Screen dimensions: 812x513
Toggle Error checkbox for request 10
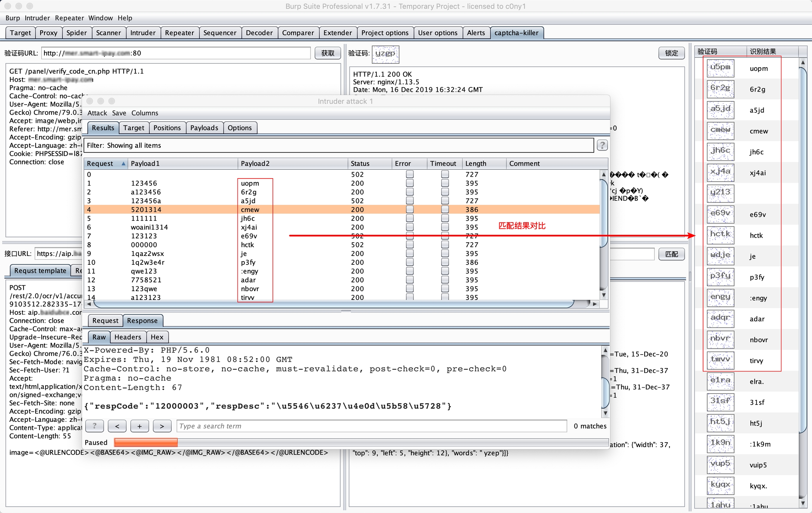click(x=410, y=262)
